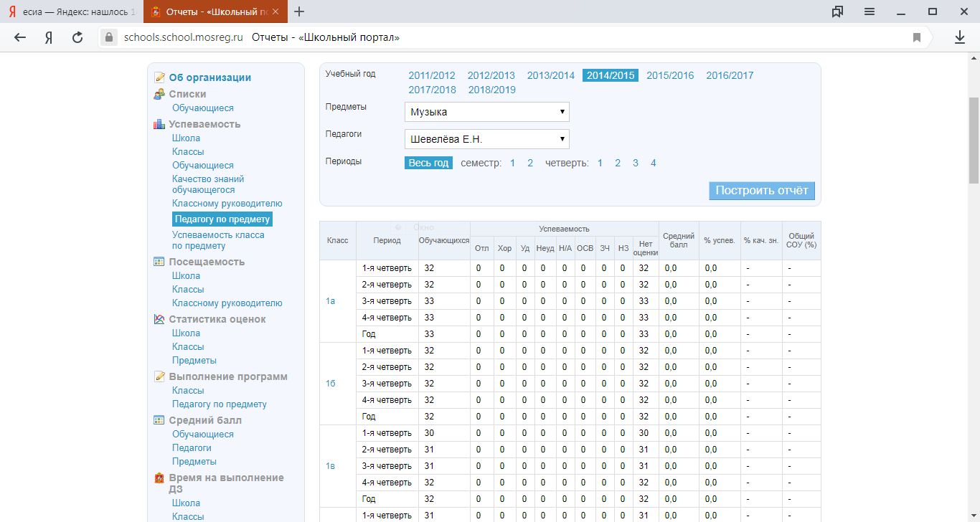Open Yandex home button
Image resolution: width=980 pixels, height=522 pixels.
(48, 37)
